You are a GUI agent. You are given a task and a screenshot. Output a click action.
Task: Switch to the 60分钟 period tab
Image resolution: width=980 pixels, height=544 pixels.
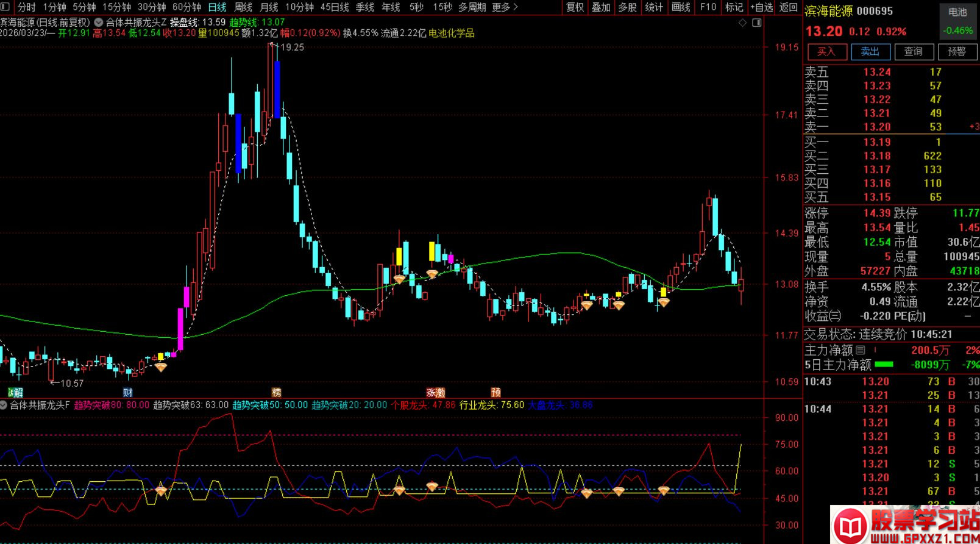tap(186, 7)
